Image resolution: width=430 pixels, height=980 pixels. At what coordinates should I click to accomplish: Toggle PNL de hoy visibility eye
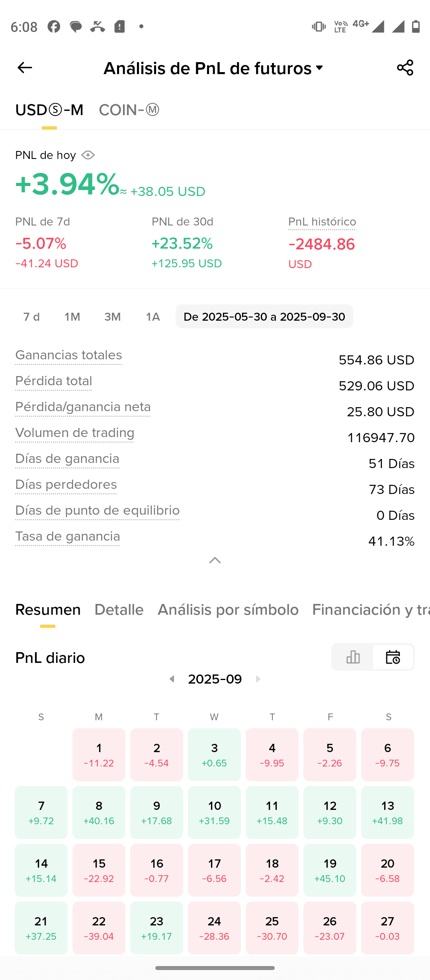pyautogui.click(x=88, y=155)
